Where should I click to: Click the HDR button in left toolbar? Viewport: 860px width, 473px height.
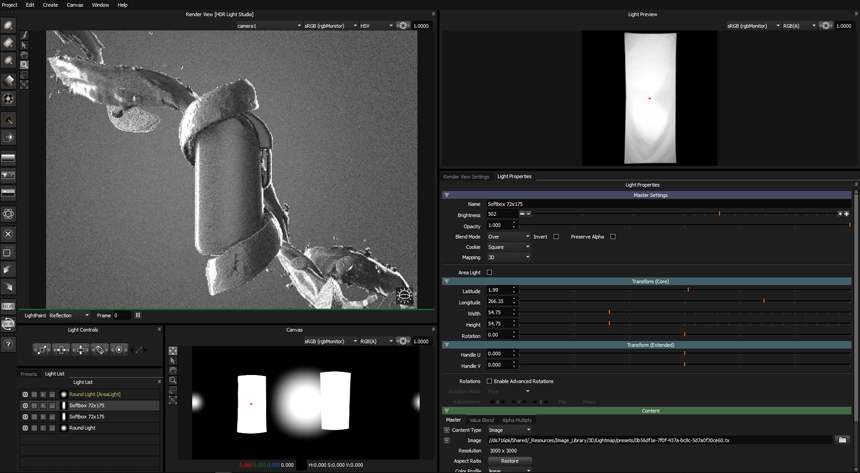click(8, 306)
